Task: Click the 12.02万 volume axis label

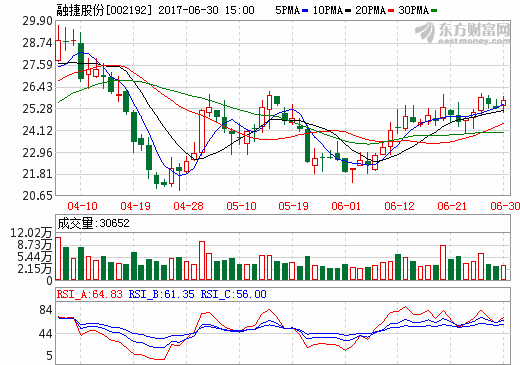Action: point(31,233)
